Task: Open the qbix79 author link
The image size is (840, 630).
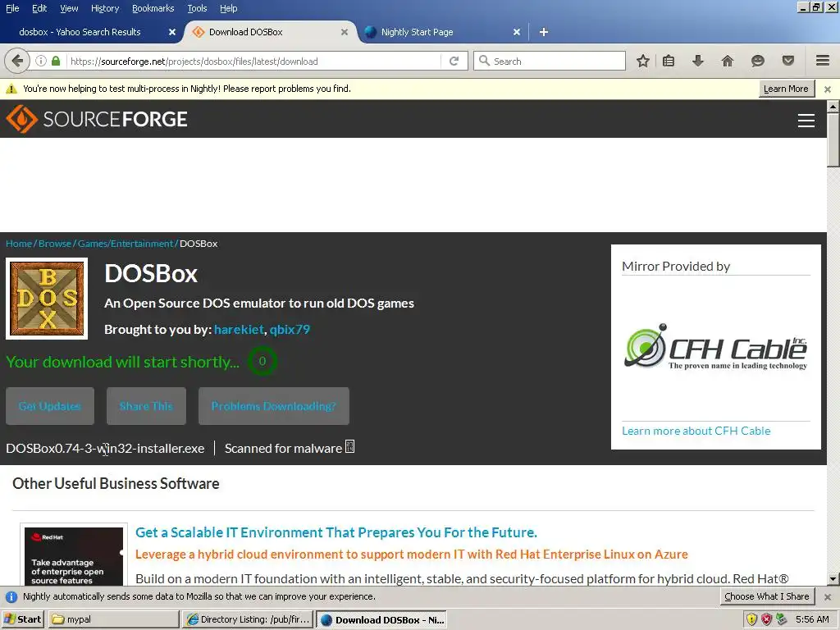Action: pos(290,330)
